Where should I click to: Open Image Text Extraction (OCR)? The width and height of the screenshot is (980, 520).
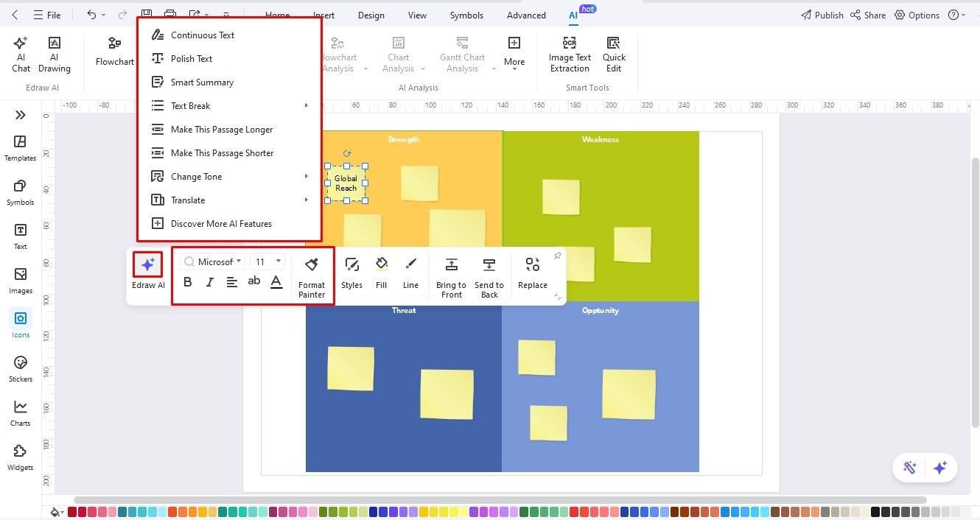click(x=570, y=55)
